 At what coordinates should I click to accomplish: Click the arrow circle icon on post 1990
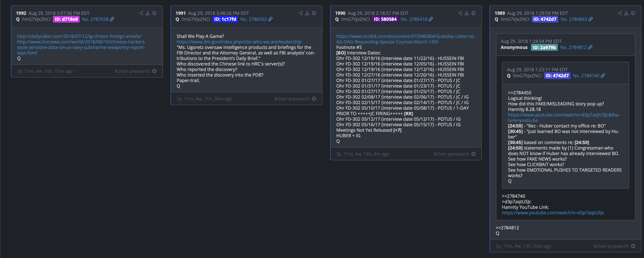pyautogui.click(x=473, y=13)
